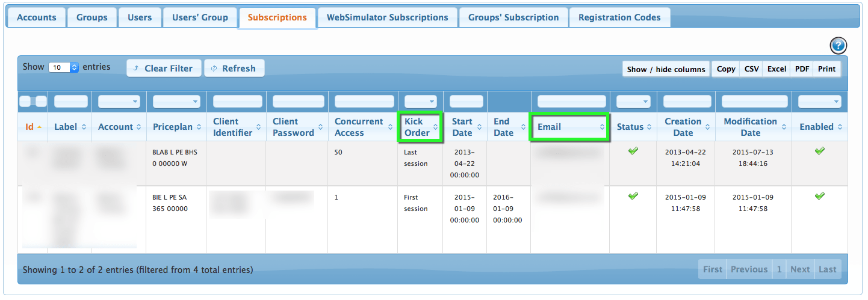
Task: Sort the table by Id column
Action: [x=33, y=127]
